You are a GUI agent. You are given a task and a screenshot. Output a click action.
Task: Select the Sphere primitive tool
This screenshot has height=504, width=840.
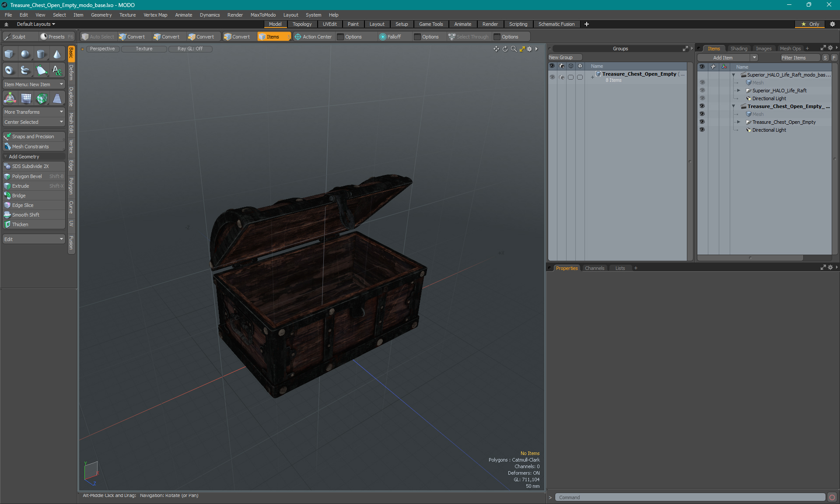pyautogui.click(x=25, y=54)
